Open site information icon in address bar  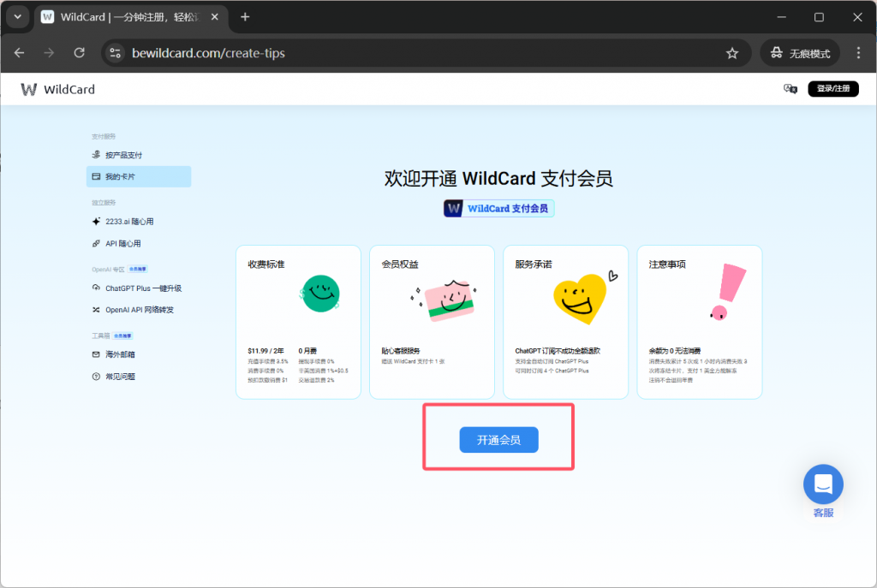tap(116, 53)
